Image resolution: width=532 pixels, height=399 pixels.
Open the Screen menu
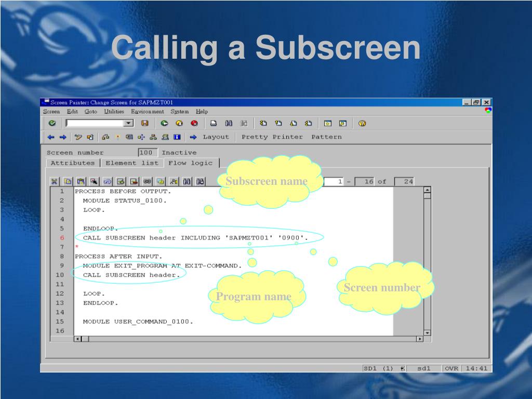[51, 112]
